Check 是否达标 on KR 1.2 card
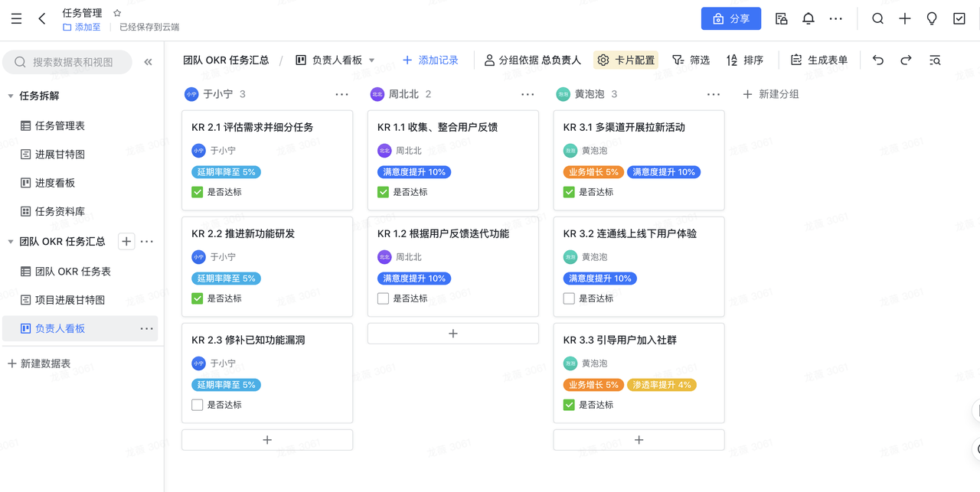The image size is (980, 492). click(384, 298)
